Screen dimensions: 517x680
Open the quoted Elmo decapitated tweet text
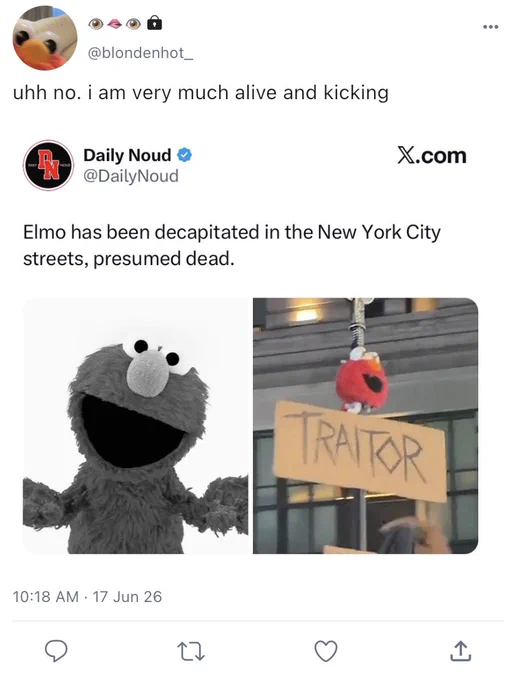pos(232,245)
